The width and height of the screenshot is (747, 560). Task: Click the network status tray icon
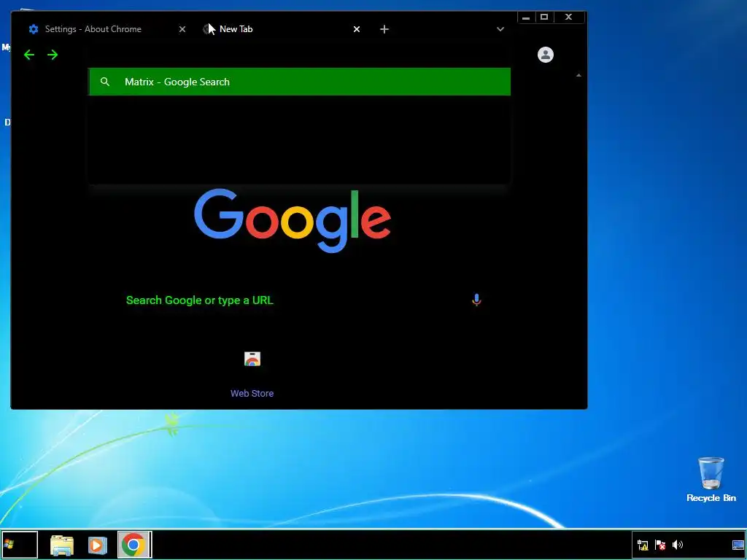coord(643,545)
